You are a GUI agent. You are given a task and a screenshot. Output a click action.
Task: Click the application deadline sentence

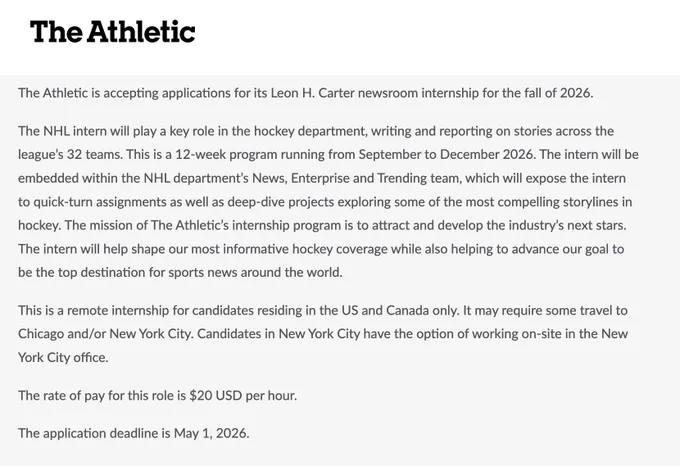pyautogui.click(x=134, y=433)
